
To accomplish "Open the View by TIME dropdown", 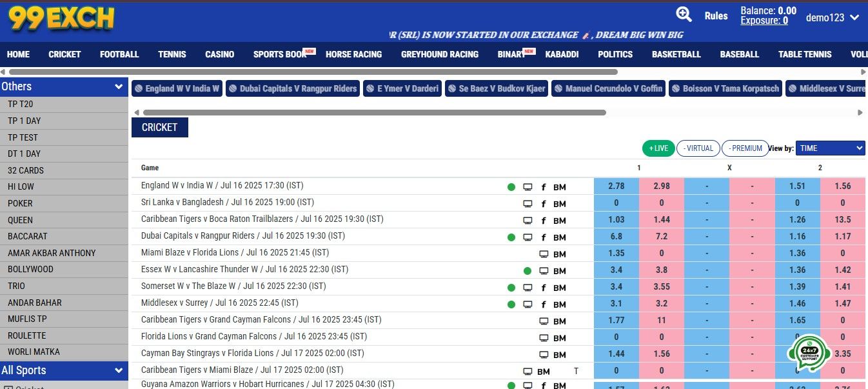I will tap(830, 148).
